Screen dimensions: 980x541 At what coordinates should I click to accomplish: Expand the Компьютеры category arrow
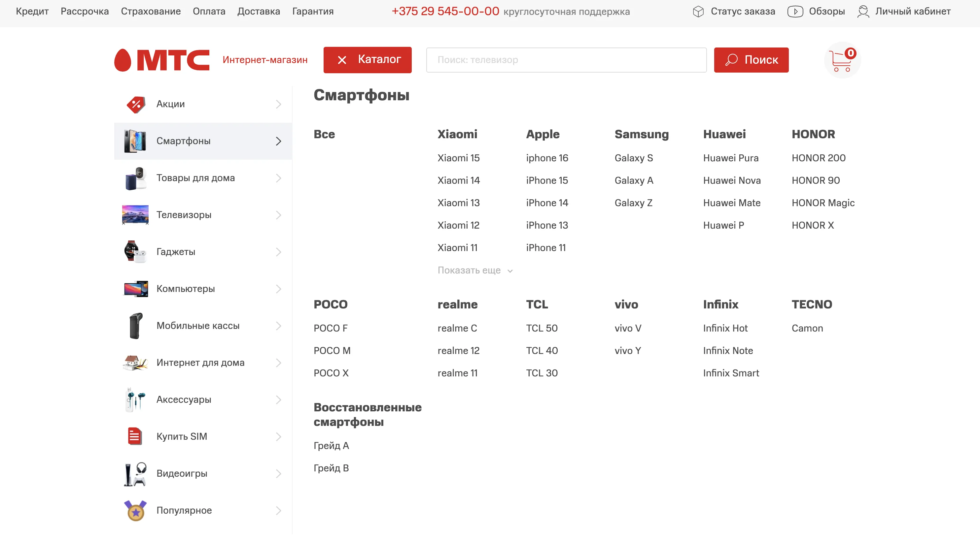[x=278, y=289]
